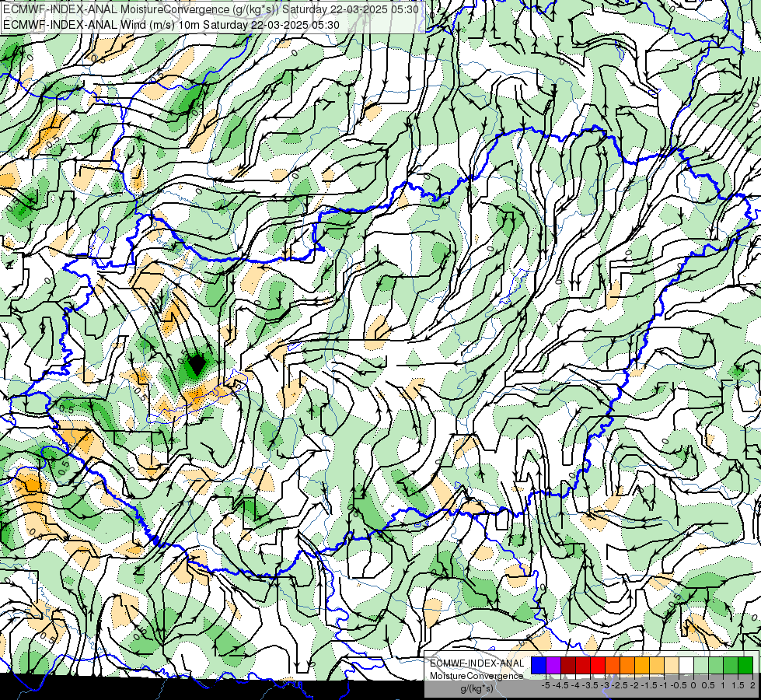
Task: Select the swatch for -2 to -1.5
Action: point(642,665)
